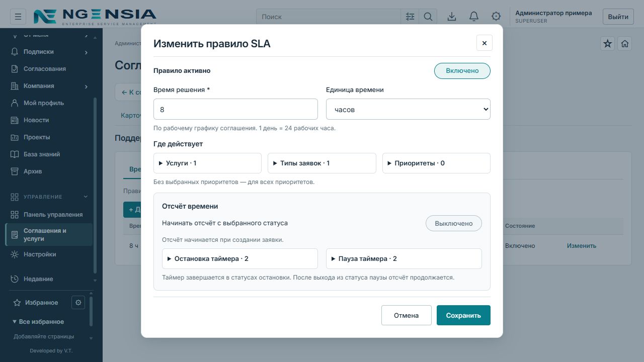Click 'Изменить' link in table row
The image size is (644, 362).
point(582,246)
